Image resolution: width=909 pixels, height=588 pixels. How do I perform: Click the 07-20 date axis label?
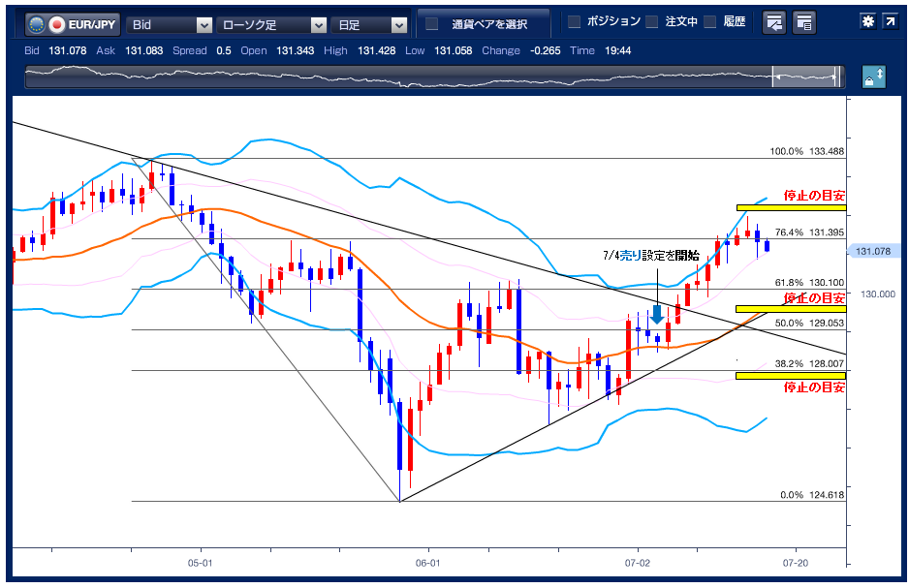pos(796,563)
